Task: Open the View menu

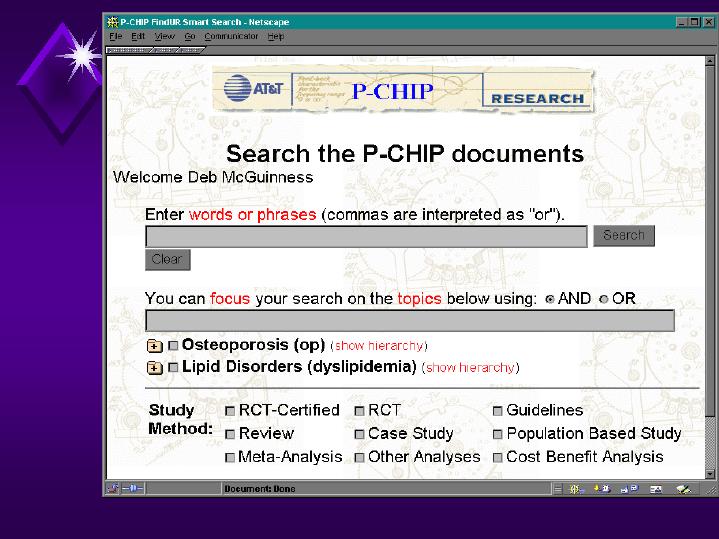Action: 165,36
